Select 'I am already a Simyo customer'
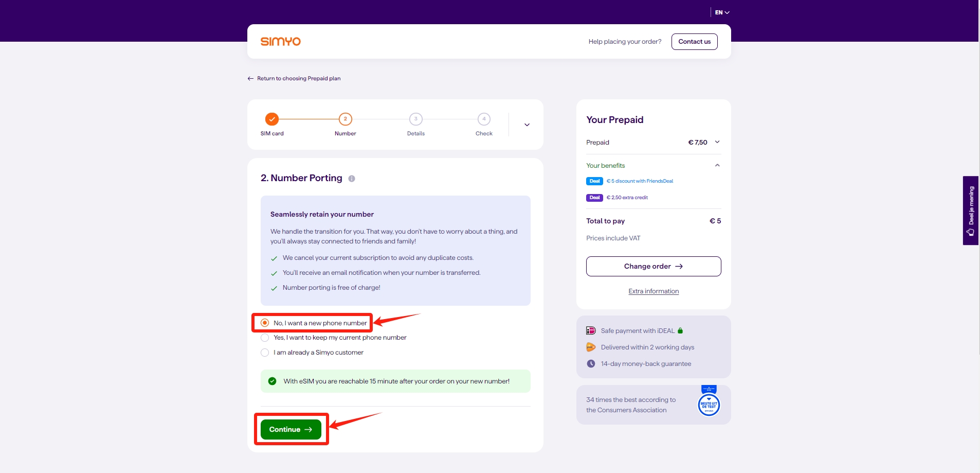The width and height of the screenshot is (980, 473). 265,353
